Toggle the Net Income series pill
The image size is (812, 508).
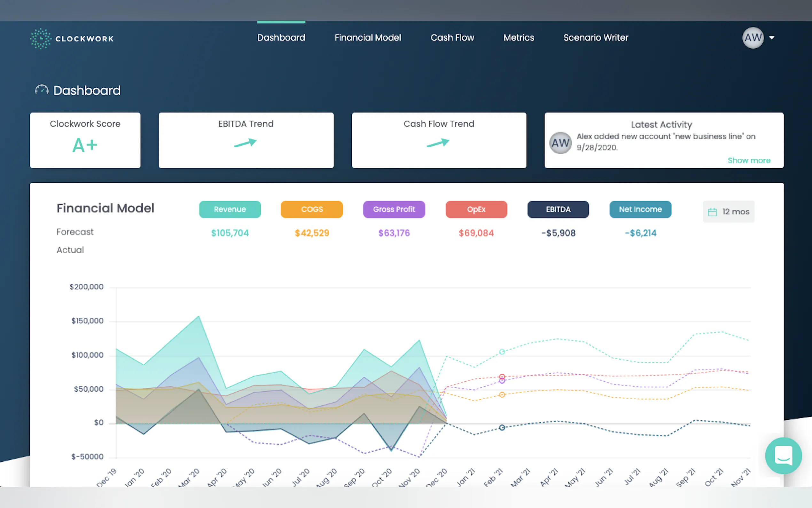(640, 209)
